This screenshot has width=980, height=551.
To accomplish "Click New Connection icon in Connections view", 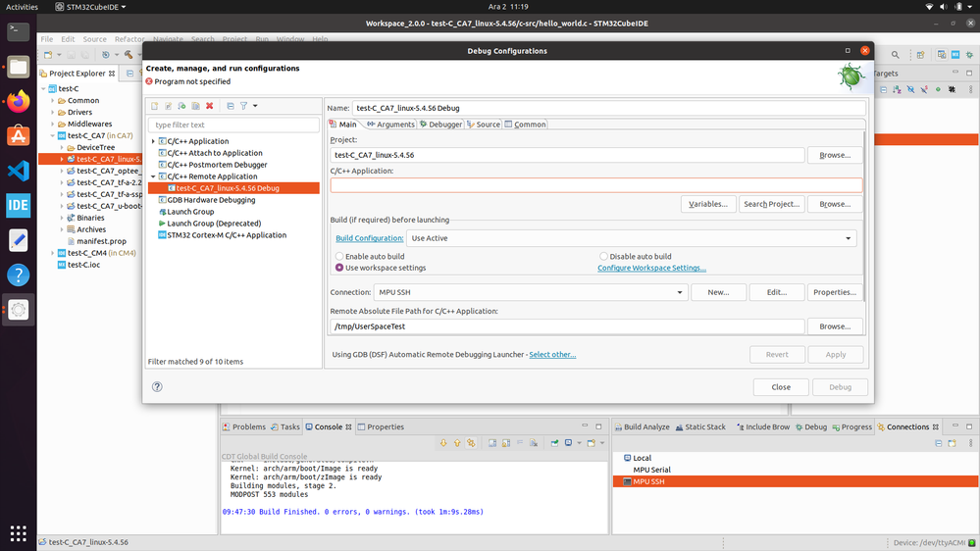I will pyautogui.click(x=952, y=443).
